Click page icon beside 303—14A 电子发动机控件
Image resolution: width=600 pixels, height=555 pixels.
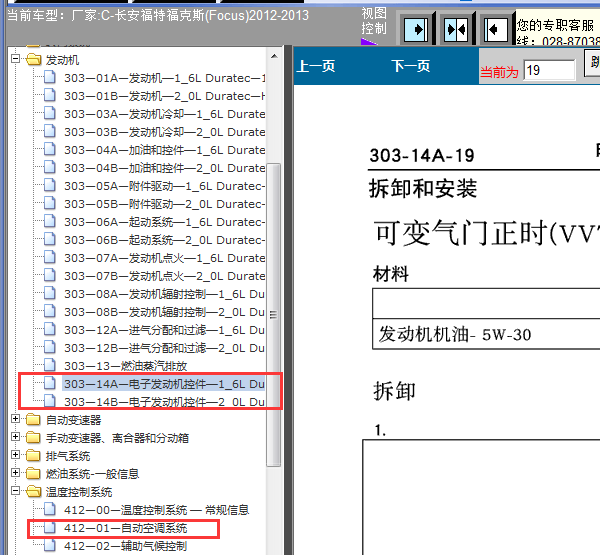(49, 383)
